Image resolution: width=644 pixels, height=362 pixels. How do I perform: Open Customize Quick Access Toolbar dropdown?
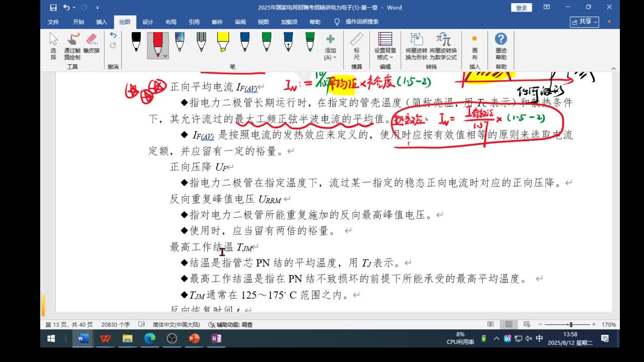97,8
